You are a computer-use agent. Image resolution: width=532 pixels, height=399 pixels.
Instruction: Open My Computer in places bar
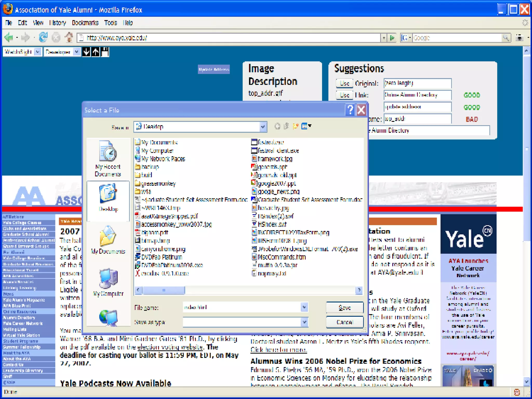pos(108,282)
